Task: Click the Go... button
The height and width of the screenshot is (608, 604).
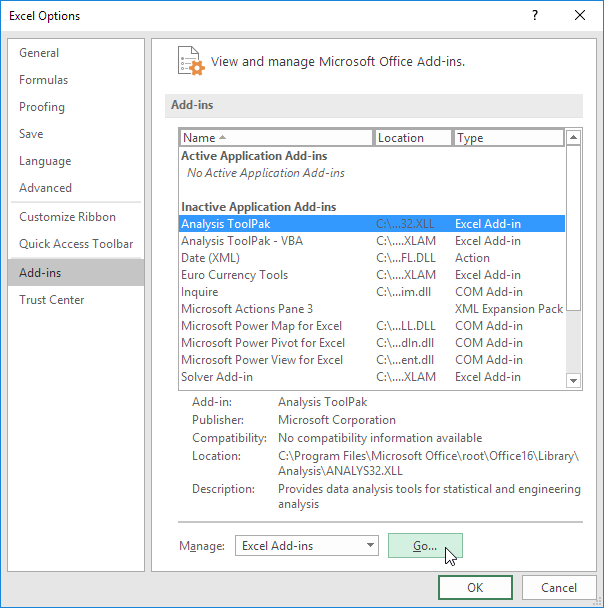Action: (x=425, y=546)
